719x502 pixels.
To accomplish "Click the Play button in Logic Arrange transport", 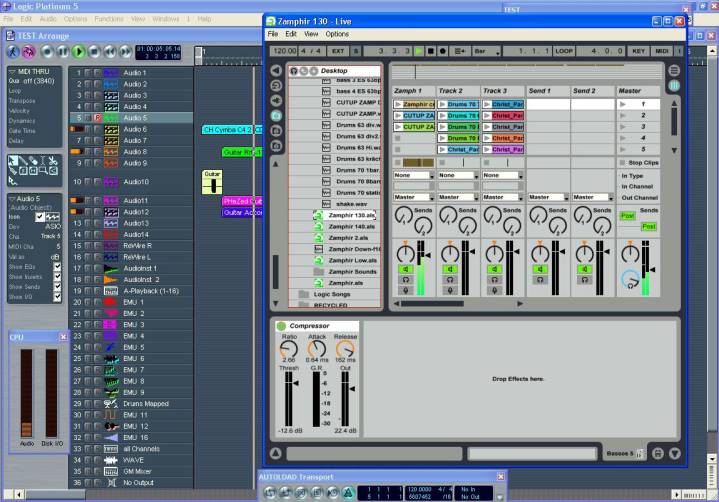I will (78, 52).
